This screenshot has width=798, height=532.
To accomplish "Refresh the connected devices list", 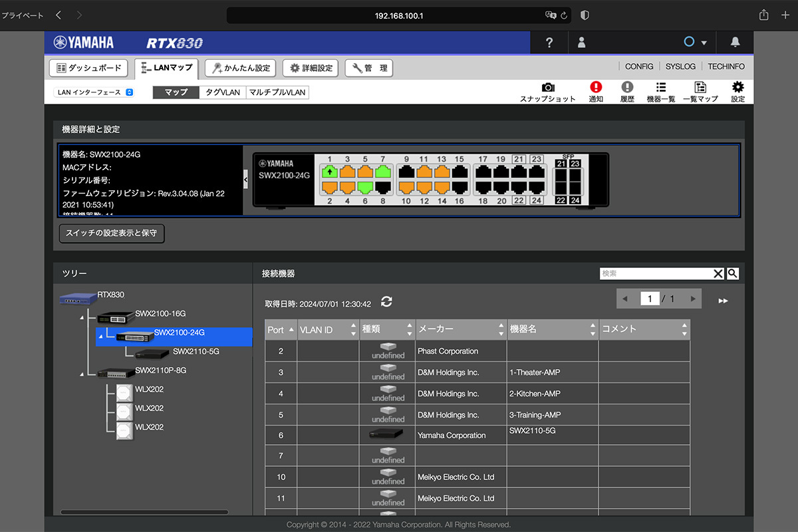I will coord(386,302).
